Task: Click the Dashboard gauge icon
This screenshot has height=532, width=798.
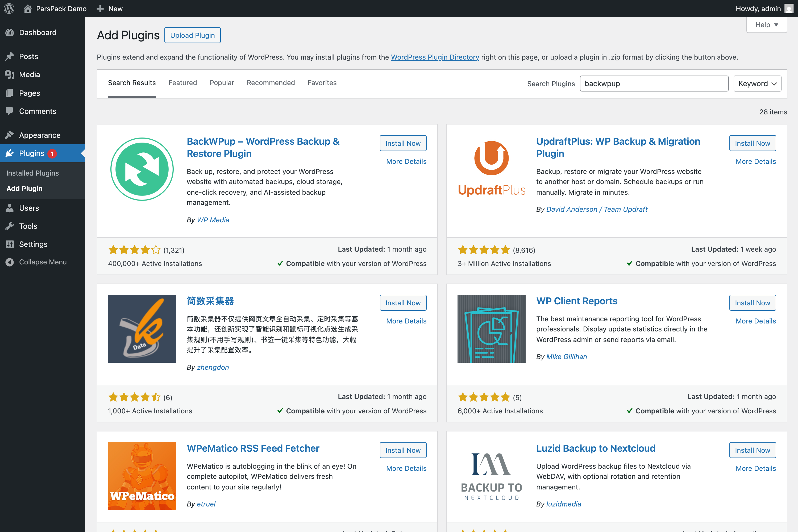Action: (x=10, y=32)
